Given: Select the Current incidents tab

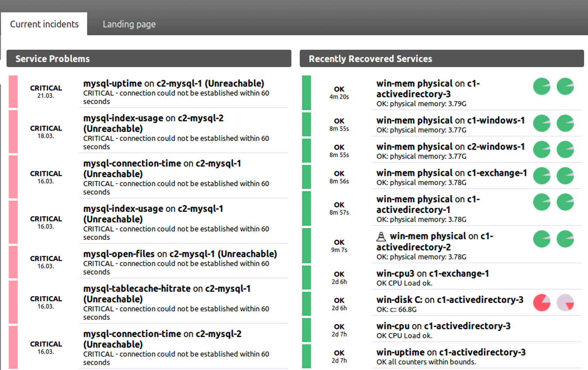Looking at the screenshot, I should click(44, 24).
